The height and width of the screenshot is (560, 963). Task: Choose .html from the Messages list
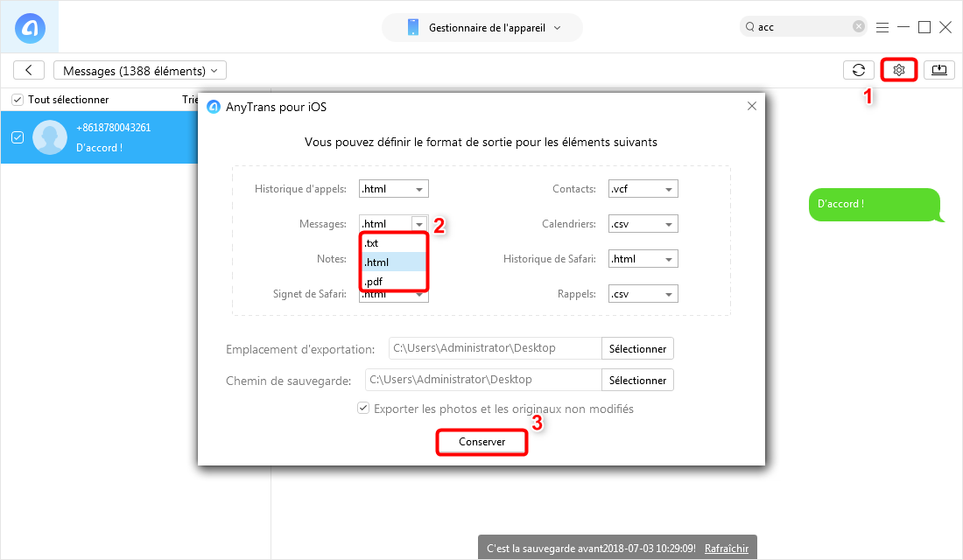(394, 262)
